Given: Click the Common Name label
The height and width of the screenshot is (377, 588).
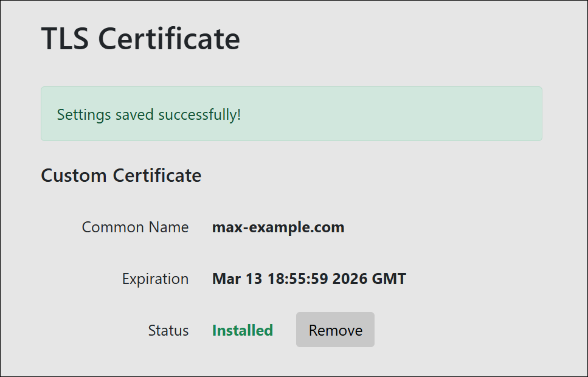Looking at the screenshot, I should coord(135,227).
